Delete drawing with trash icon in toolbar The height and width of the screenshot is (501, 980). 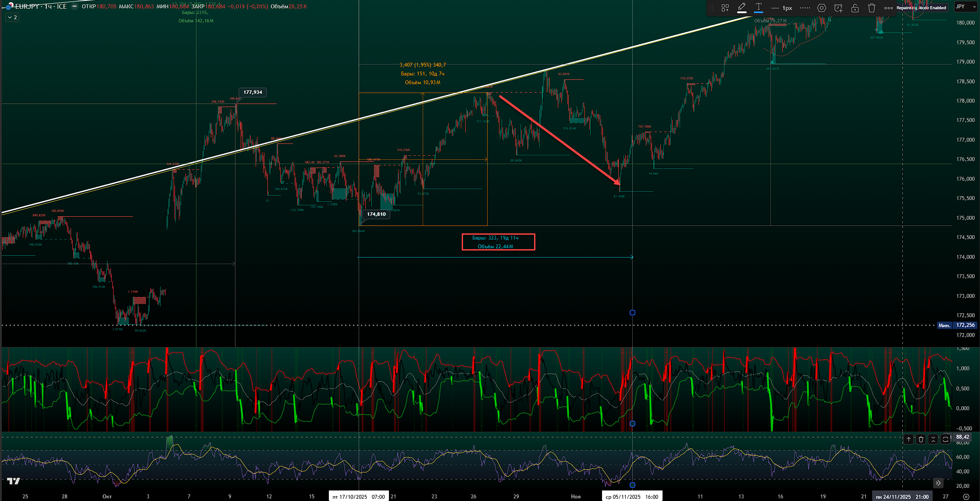872,8
